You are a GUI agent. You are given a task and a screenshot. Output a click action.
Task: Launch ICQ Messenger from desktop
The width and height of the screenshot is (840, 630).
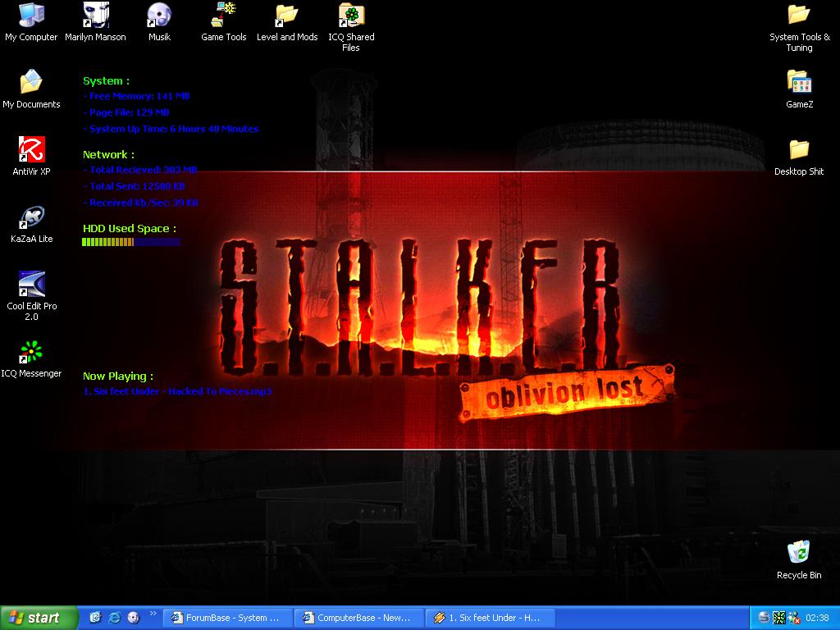(31, 359)
